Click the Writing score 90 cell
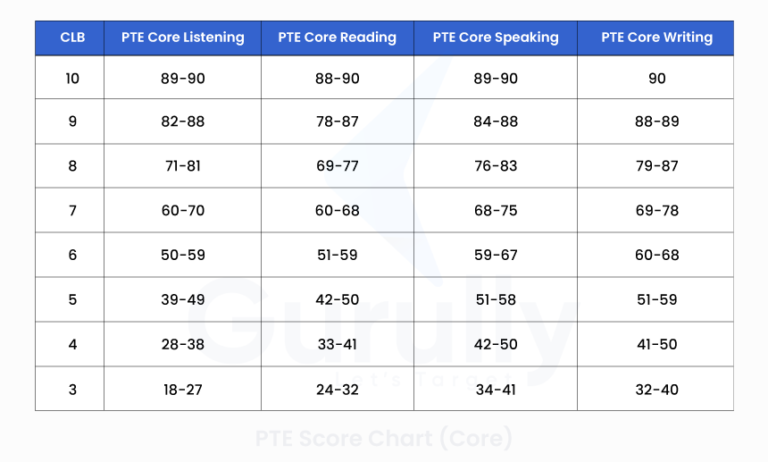This screenshot has width=768, height=462. (657, 78)
